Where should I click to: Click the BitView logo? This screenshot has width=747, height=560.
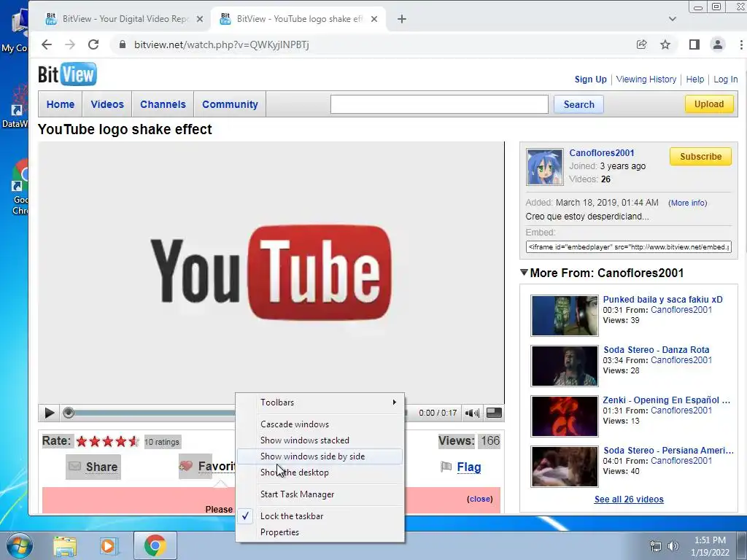pos(67,74)
